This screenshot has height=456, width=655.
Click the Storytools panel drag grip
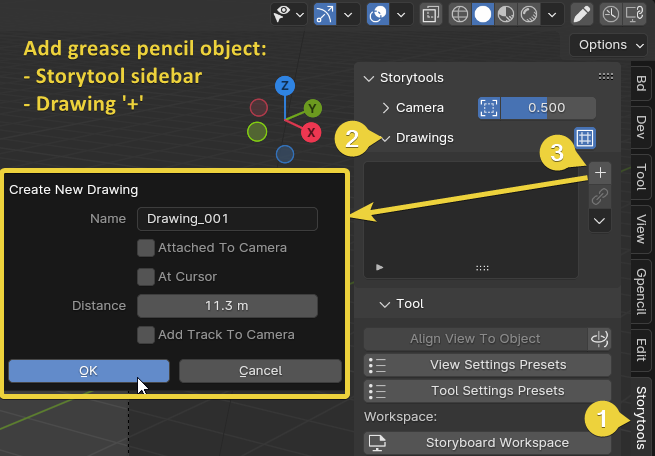606,76
